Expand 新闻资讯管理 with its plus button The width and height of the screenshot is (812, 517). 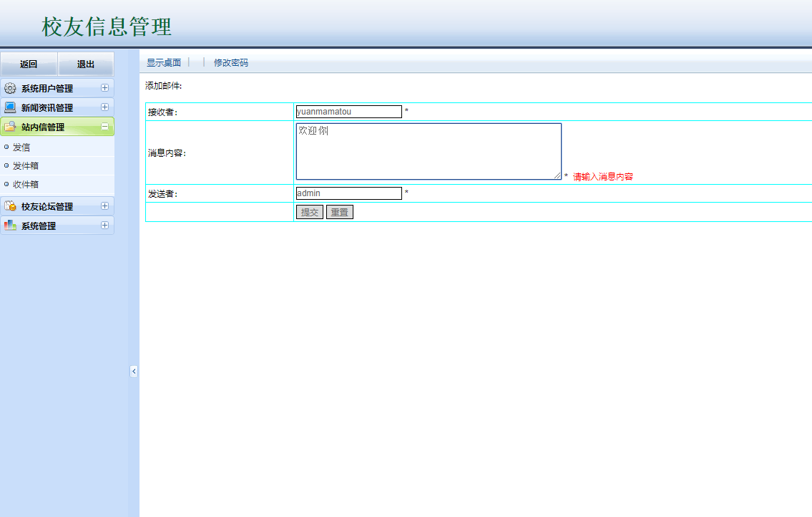(104, 107)
